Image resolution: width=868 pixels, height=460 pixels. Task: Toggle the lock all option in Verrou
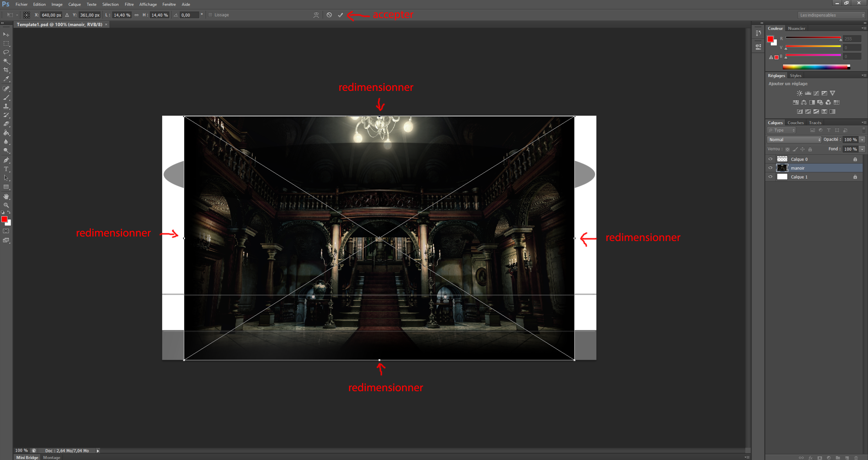(810, 149)
